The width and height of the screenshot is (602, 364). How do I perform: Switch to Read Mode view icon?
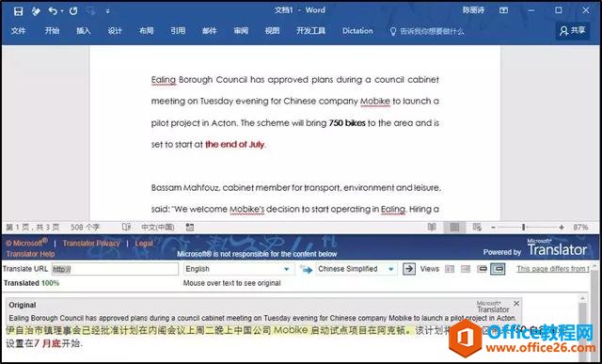click(x=432, y=228)
